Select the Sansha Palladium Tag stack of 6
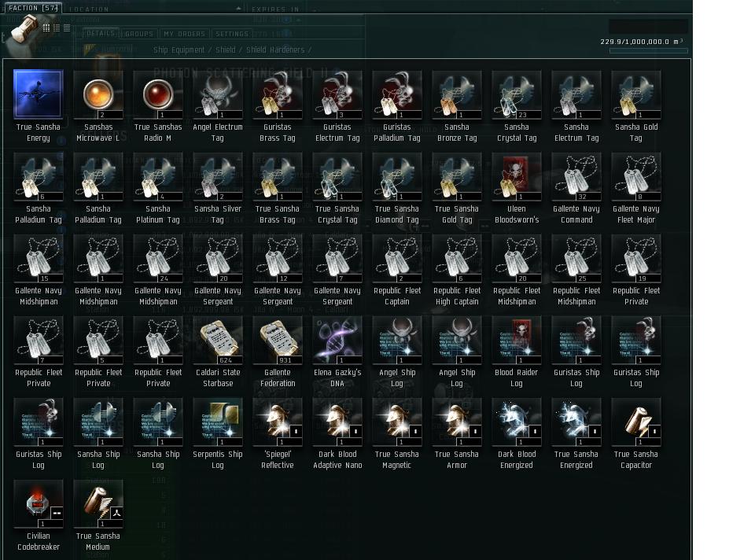The height and width of the screenshot is (560, 755). pos(38,176)
